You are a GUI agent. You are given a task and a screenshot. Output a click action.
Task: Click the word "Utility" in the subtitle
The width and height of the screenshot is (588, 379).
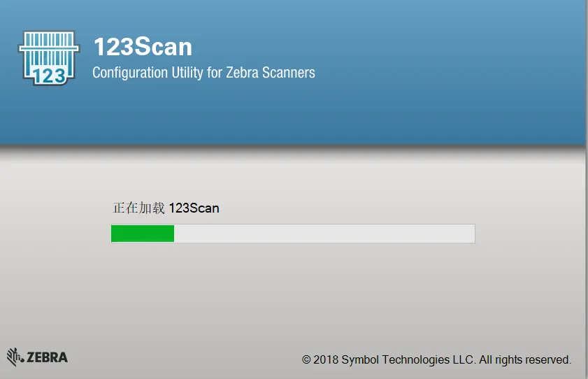[185, 73]
